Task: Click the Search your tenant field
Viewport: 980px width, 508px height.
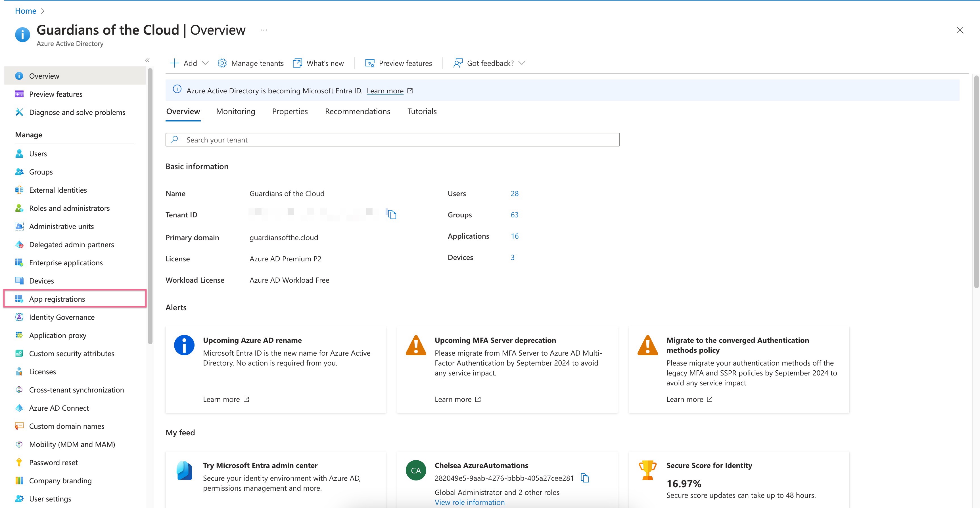Action: pos(392,140)
